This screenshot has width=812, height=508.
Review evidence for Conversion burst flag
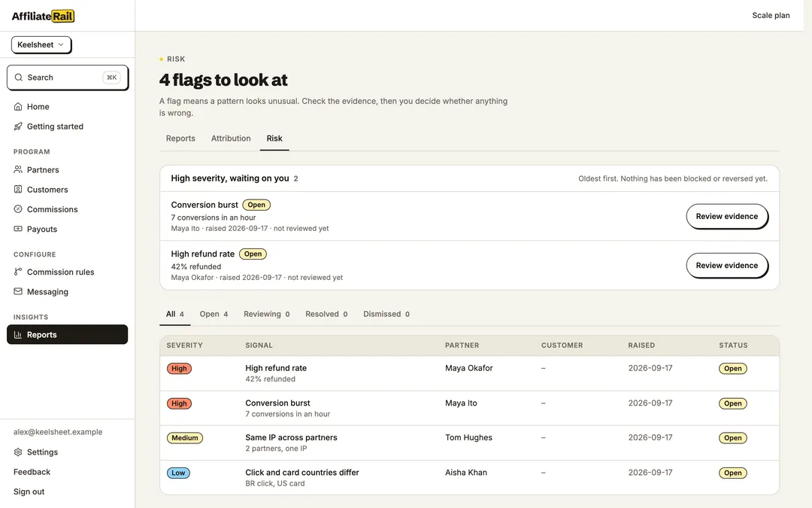click(727, 216)
